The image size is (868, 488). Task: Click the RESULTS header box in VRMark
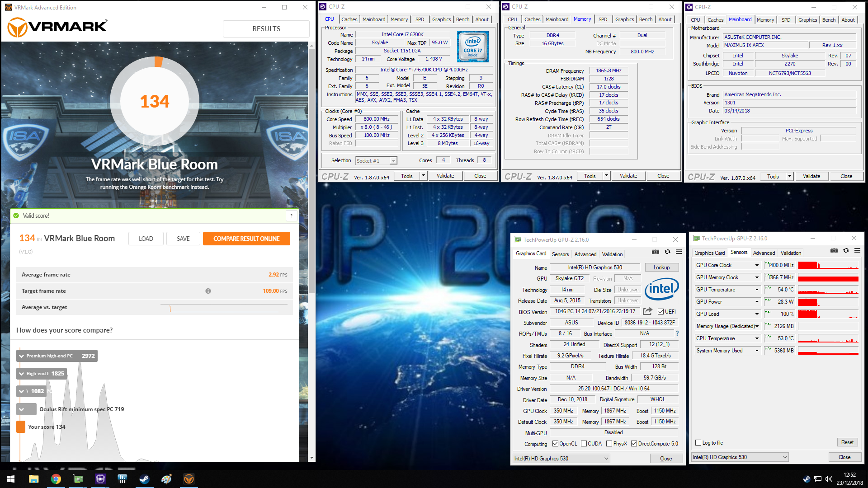(x=266, y=28)
